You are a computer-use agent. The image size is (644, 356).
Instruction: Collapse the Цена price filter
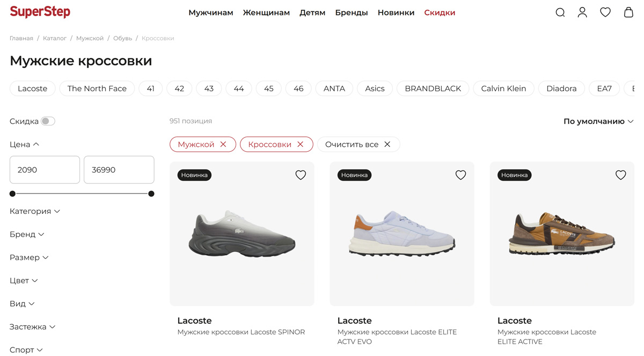pos(24,144)
